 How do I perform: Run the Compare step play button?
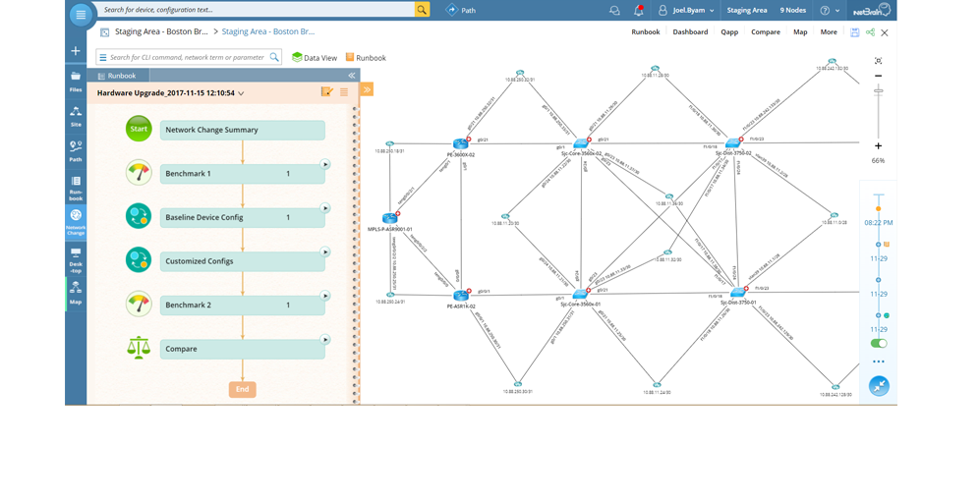[324, 340]
